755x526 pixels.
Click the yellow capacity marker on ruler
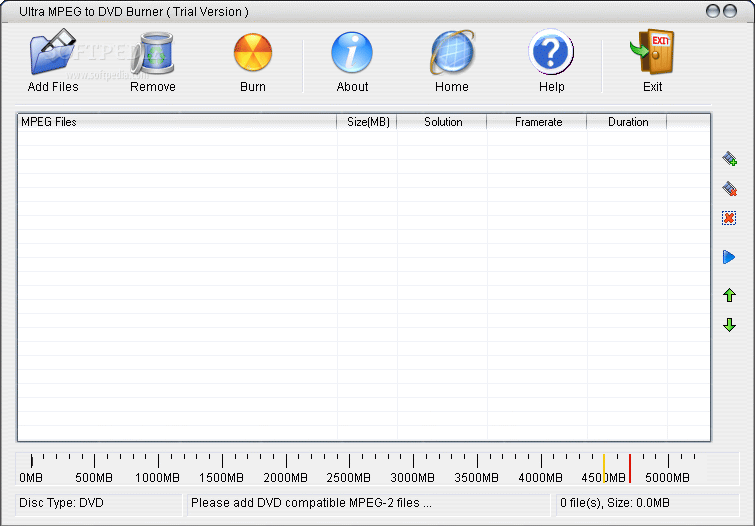point(604,468)
